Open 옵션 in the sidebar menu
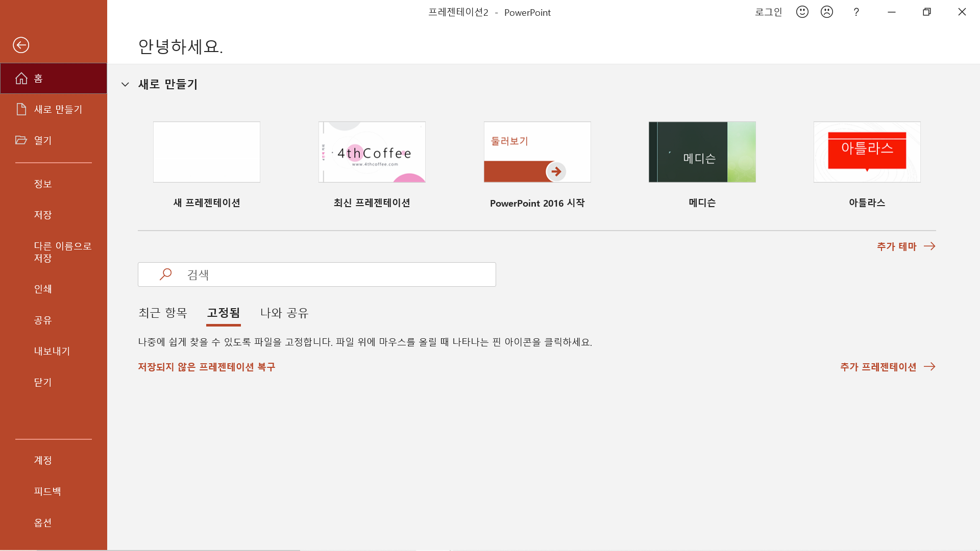The image size is (980, 551). click(43, 522)
